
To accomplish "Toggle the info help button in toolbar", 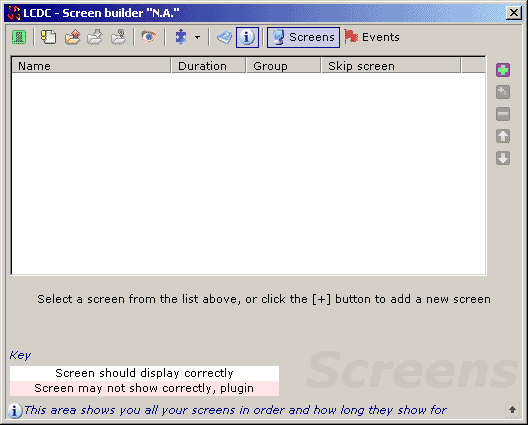I will click(x=247, y=37).
